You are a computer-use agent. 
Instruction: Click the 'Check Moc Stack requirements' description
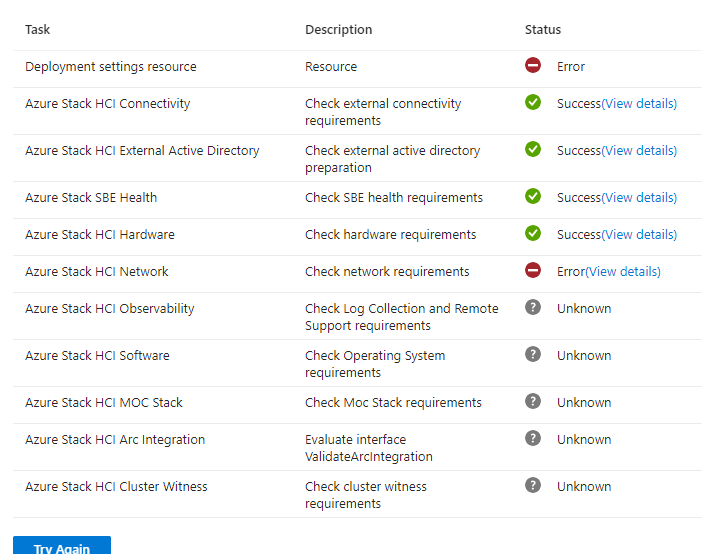(x=393, y=403)
